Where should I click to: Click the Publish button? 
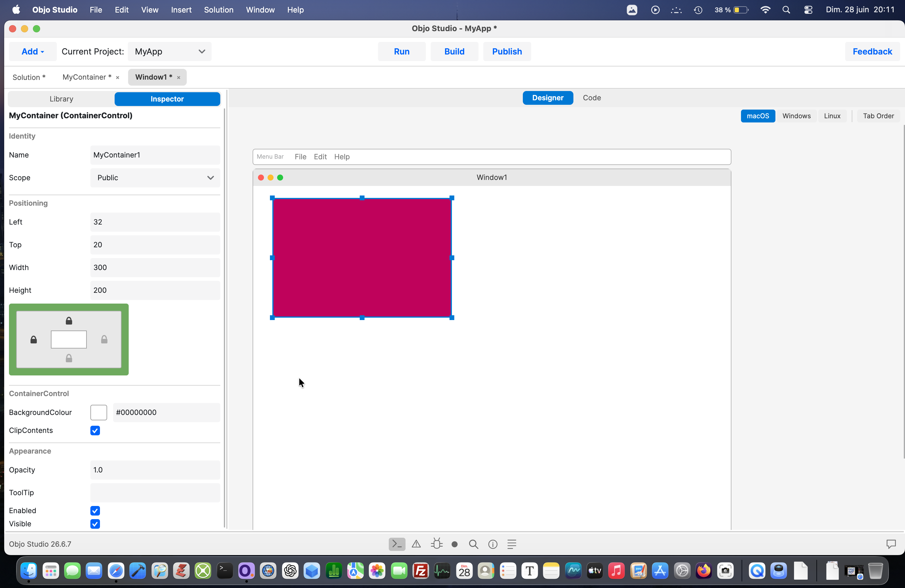coord(507,52)
